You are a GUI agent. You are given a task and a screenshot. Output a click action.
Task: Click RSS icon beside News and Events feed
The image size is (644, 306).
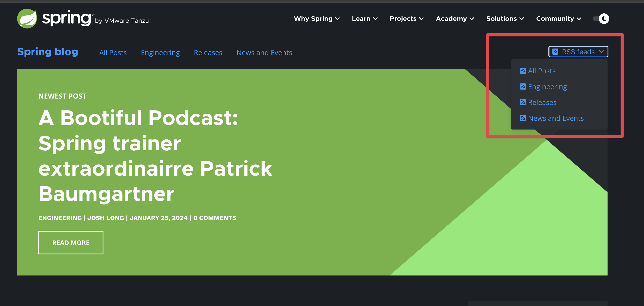tap(523, 118)
